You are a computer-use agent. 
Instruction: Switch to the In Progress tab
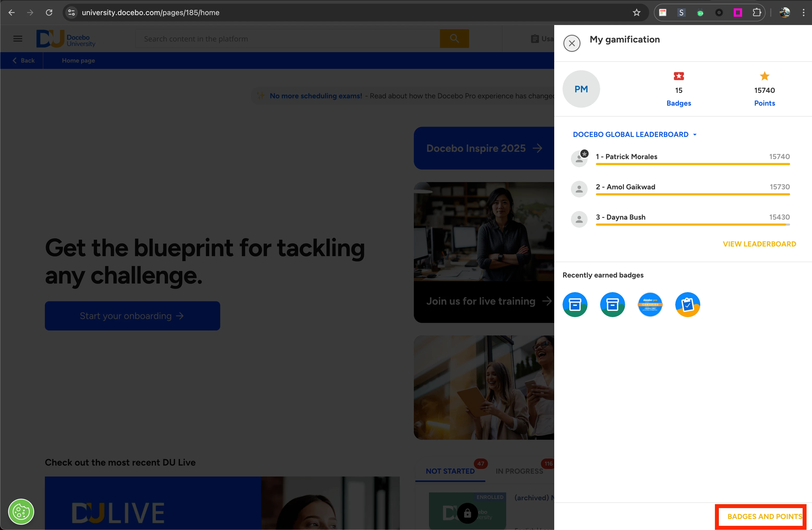point(519,471)
